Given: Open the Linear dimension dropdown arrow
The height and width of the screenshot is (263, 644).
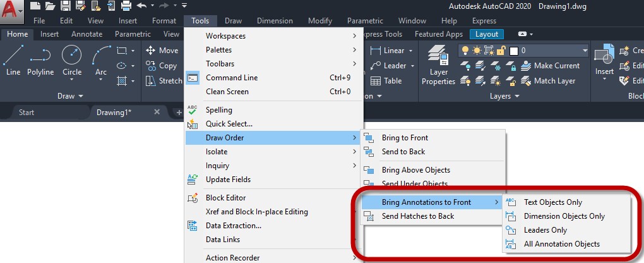Looking at the screenshot, I should coord(411,51).
